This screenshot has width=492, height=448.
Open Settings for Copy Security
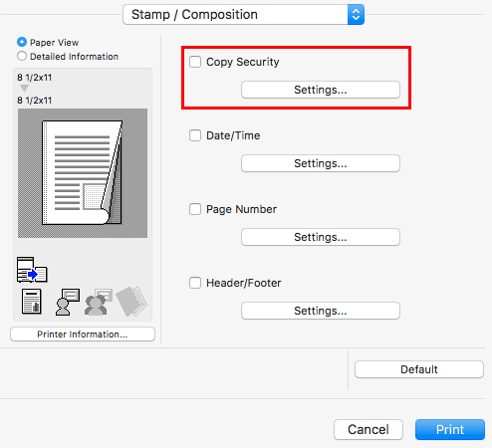(321, 90)
